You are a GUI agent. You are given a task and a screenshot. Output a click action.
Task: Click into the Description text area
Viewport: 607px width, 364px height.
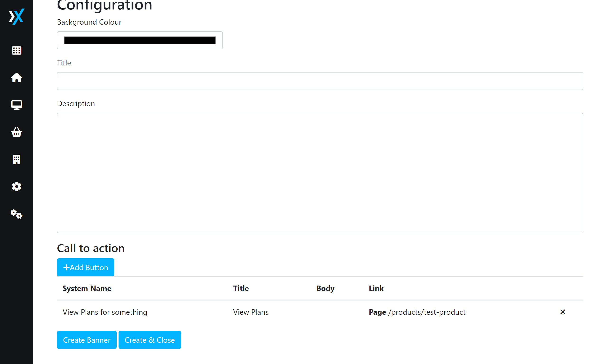click(x=320, y=173)
